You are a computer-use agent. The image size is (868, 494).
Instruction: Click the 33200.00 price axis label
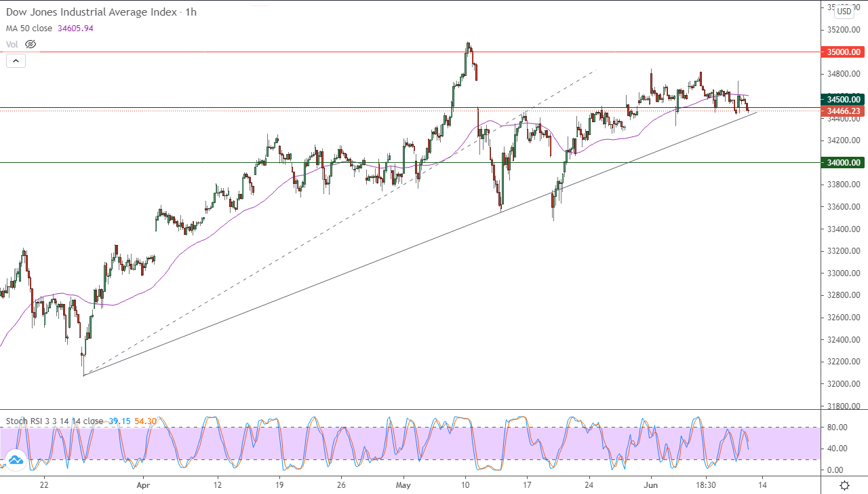click(x=844, y=251)
